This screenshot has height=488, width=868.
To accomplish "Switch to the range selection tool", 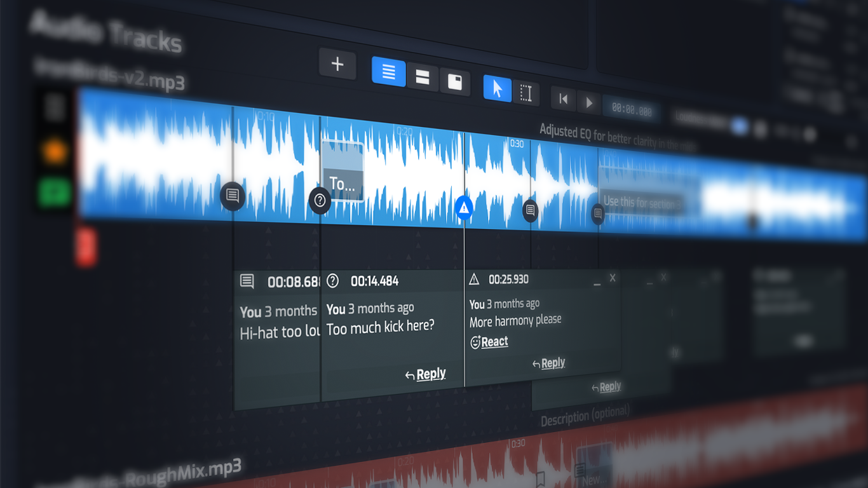I will click(x=526, y=93).
